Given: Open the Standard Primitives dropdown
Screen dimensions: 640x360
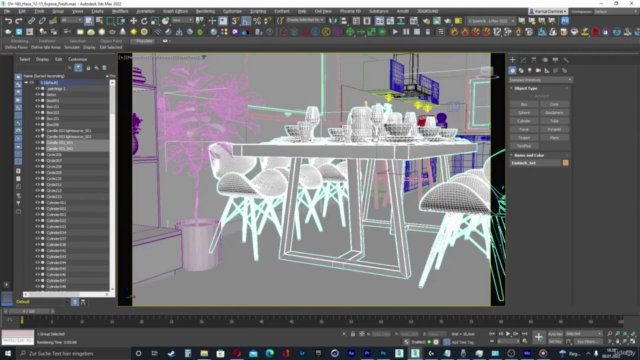Looking at the screenshot, I should (x=540, y=80).
